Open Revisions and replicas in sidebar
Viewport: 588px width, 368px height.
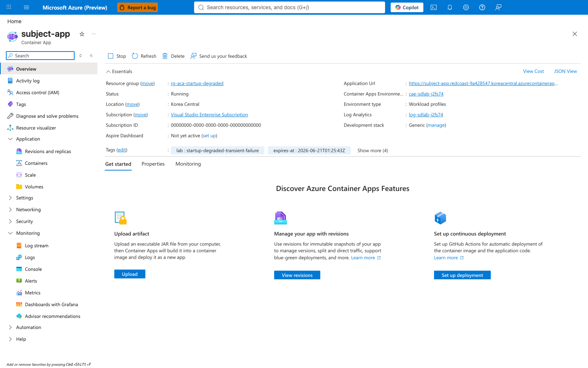[48, 151]
